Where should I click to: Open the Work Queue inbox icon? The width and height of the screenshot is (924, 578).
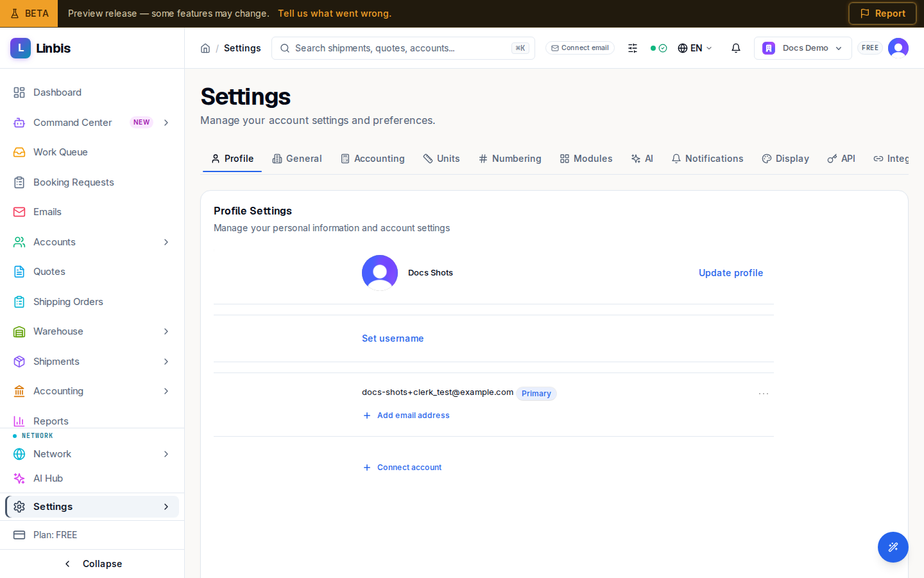(x=19, y=152)
